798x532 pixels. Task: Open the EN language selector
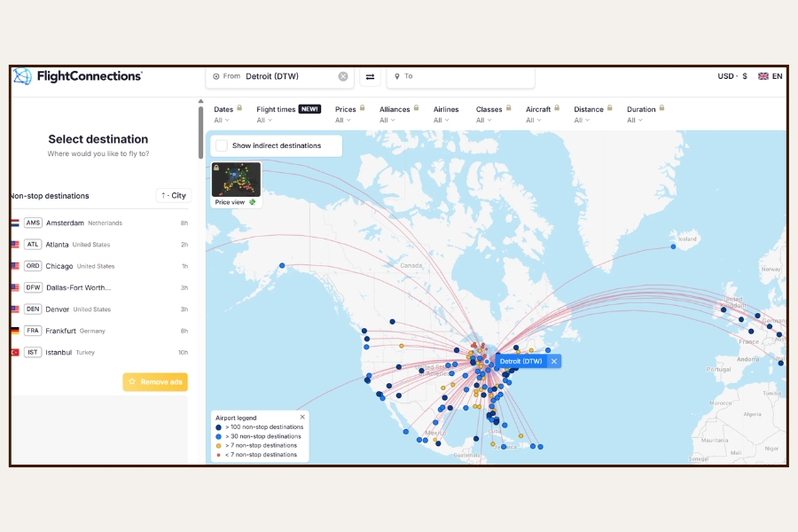(770, 76)
